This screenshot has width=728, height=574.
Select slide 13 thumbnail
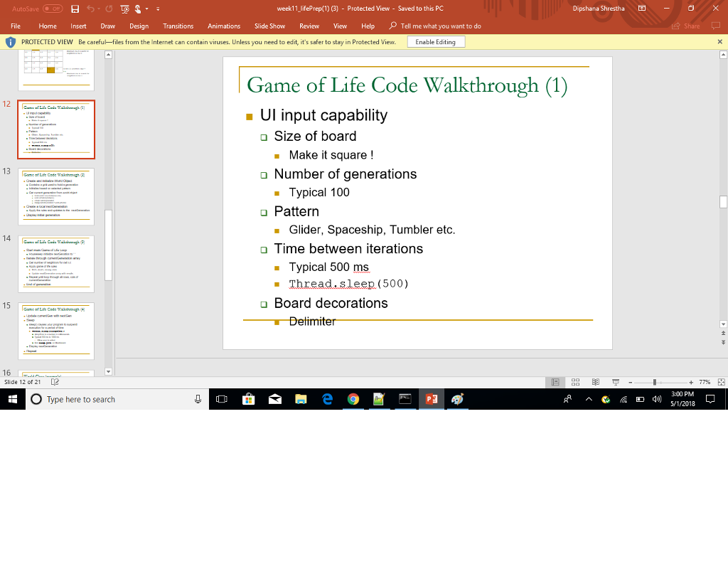(x=56, y=197)
